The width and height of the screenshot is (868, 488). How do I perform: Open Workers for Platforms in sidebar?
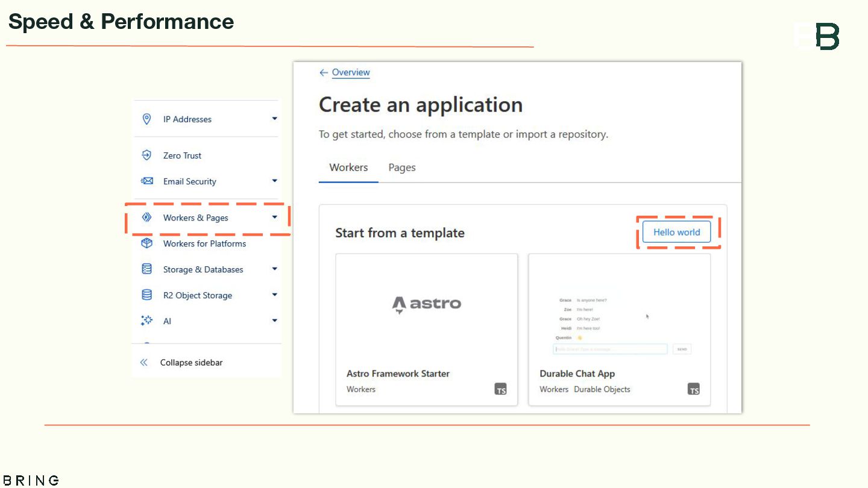pos(204,243)
